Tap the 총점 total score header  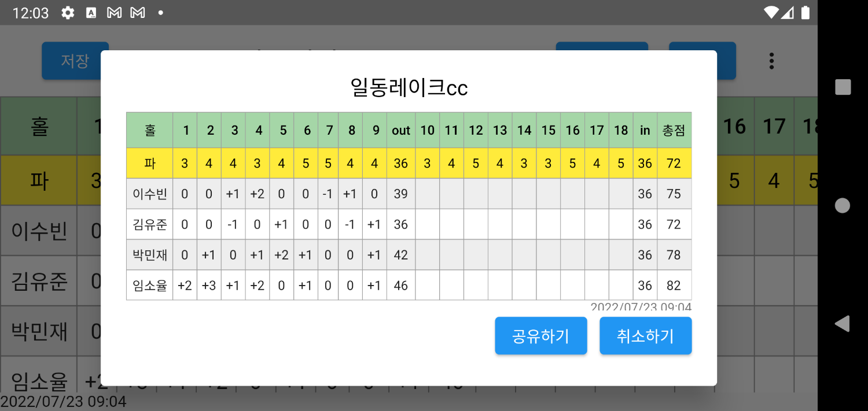[x=674, y=130]
